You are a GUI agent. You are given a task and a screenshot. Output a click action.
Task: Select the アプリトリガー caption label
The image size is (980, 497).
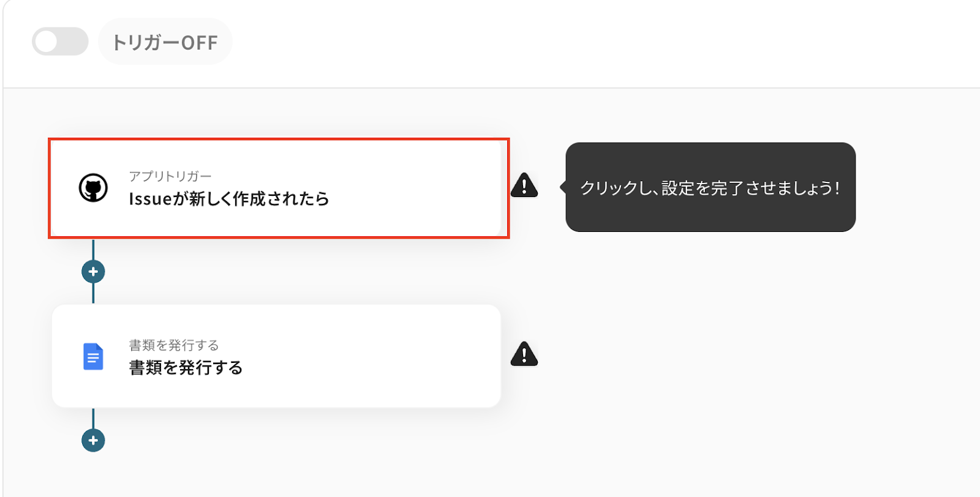coord(170,176)
